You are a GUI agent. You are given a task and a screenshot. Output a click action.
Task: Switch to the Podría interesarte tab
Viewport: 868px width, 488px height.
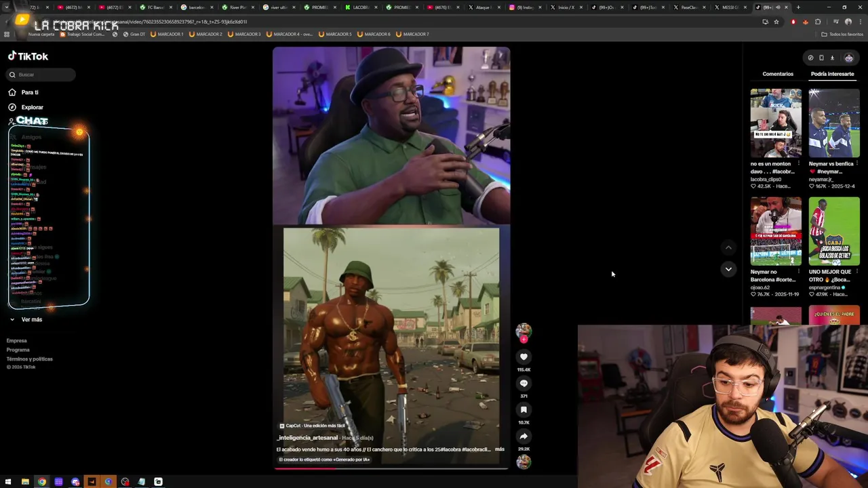click(x=832, y=74)
